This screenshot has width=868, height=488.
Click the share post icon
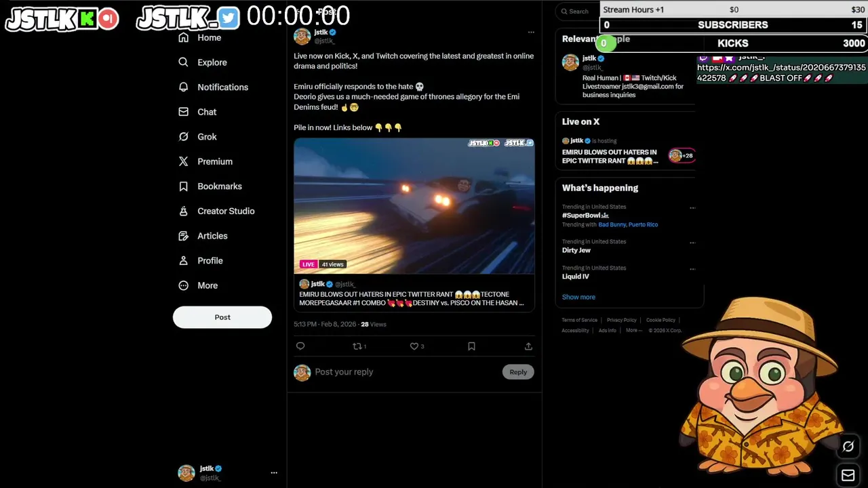click(528, 346)
